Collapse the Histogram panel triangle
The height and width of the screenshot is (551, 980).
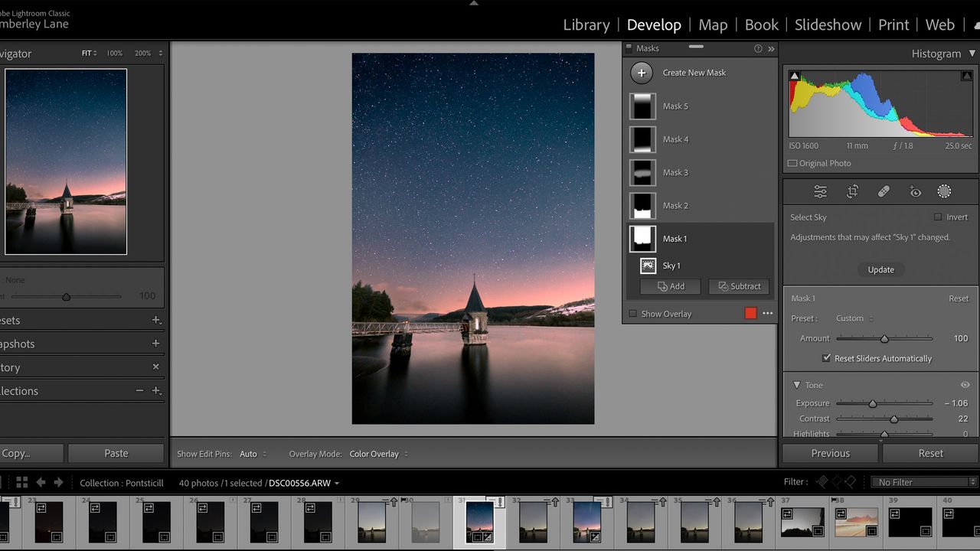pyautogui.click(x=972, y=54)
